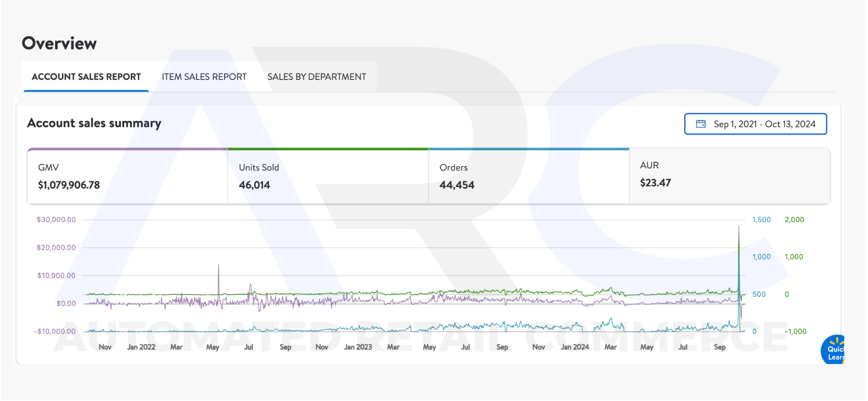The height and width of the screenshot is (401, 868).
Task: Enable the AUR metric card
Action: click(x=729, y=175)
